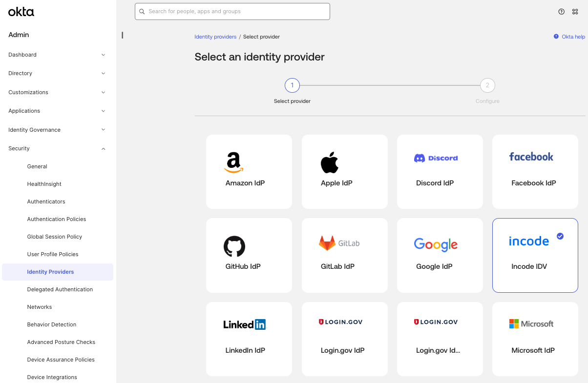Open the apps grid icon
588x383 pixels.
tap(575, 12)
